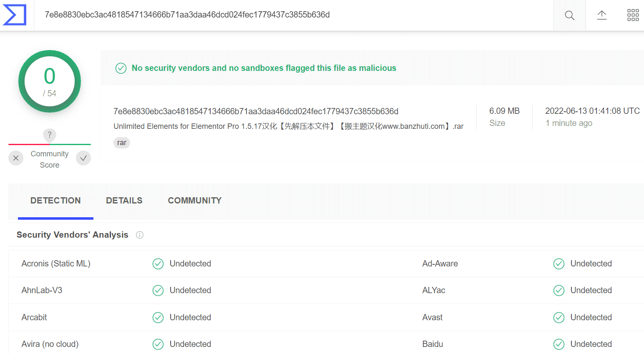Click the 0 / 54 detection score circle

click(50, 81)
